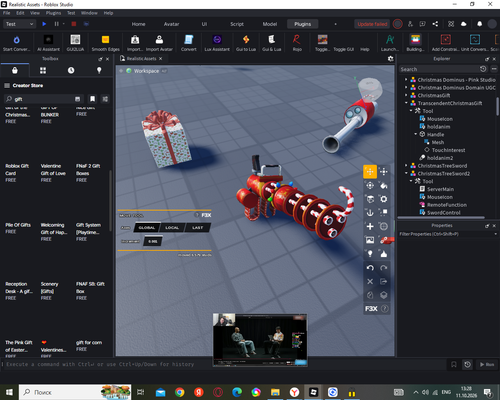Open the Window menu
Viewport: 500px width, 400px height.
tap(89, 13)
